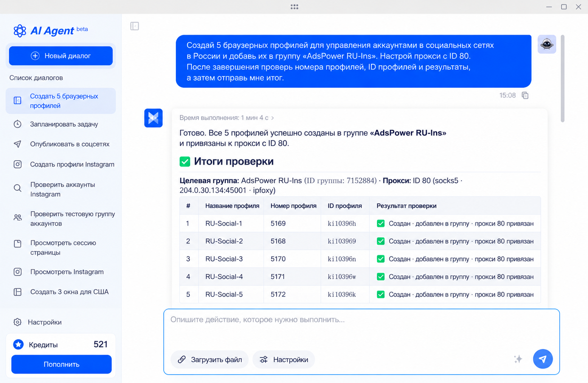Image resolution: width=588 pixels, height=383 pixels.
Task: Click the star icon next to Кредиты
Action: coord(19,344)
